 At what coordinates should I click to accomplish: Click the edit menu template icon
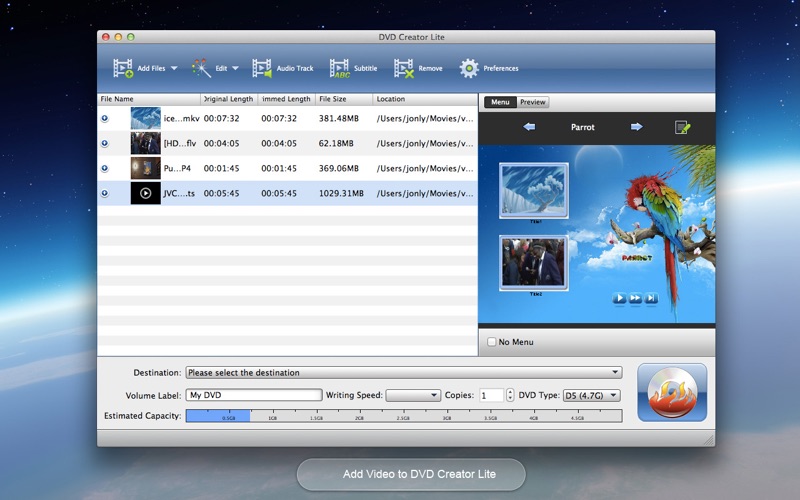click(x=682, y=127)
